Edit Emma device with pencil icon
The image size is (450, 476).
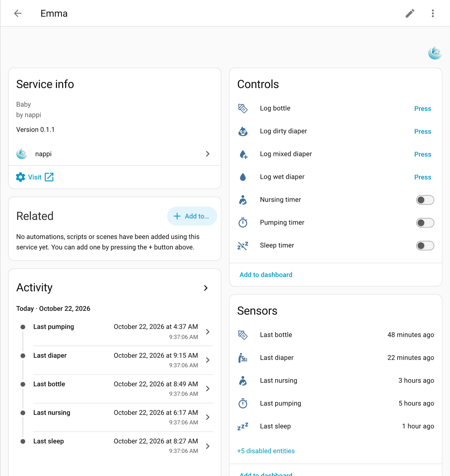(x=410, y=13)
